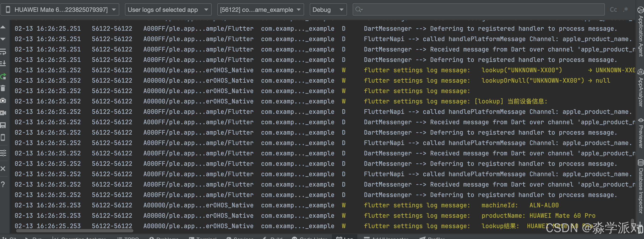Click the down arrow to next log entry

coord(3,39)
